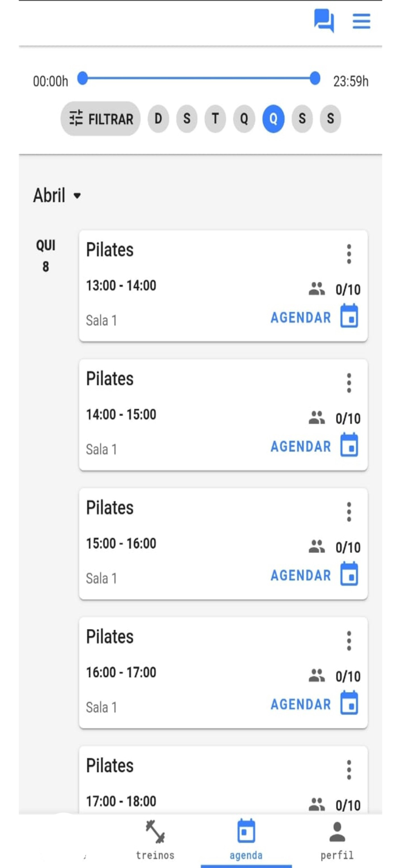The height and width of the screenshot is (868, 401).
Task: Enable the S (sábado) day filter
Action: 301,119
